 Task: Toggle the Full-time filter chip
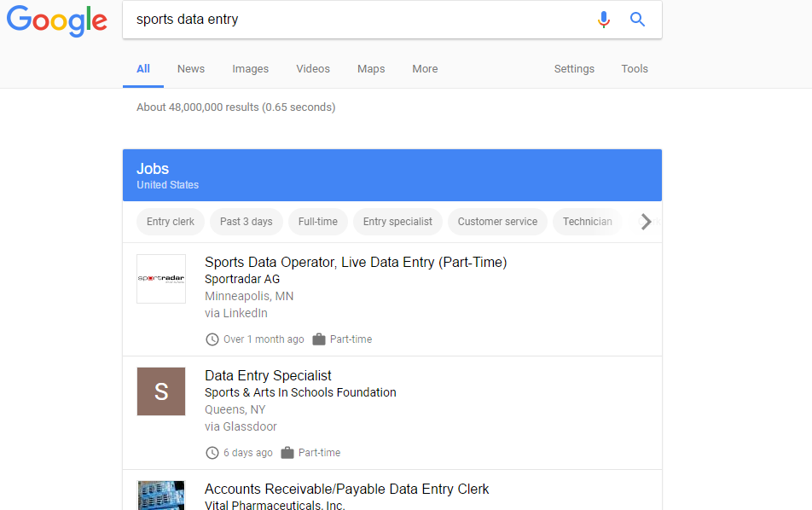(317, 222)
